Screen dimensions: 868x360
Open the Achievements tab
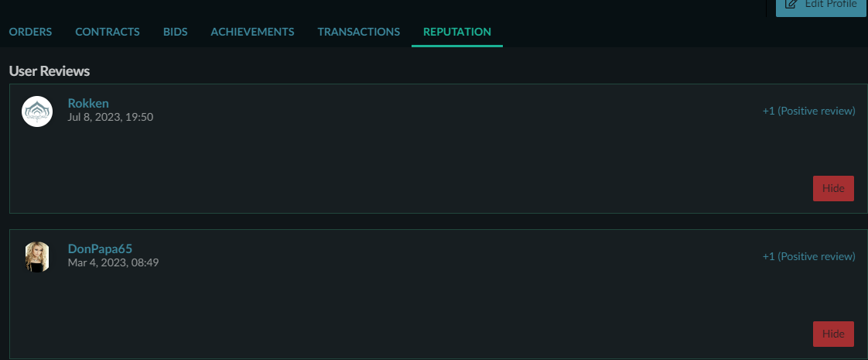252,32
